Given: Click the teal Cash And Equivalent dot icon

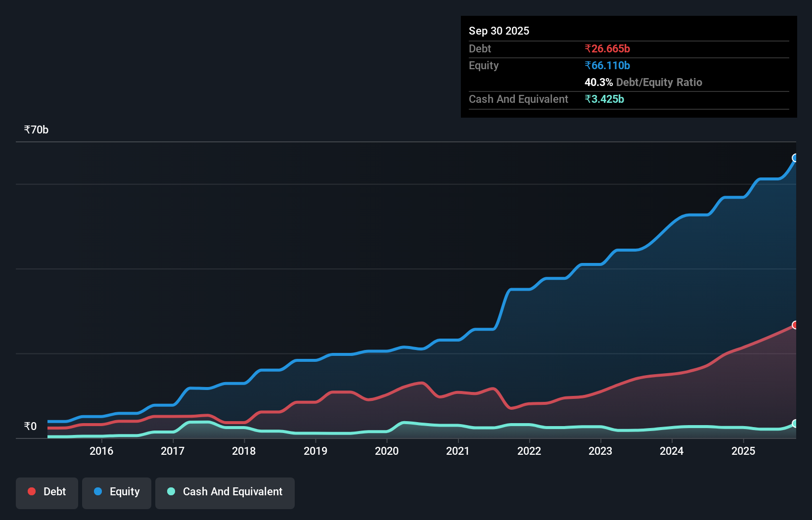Looking at the screenshot, I should [170, 491].
